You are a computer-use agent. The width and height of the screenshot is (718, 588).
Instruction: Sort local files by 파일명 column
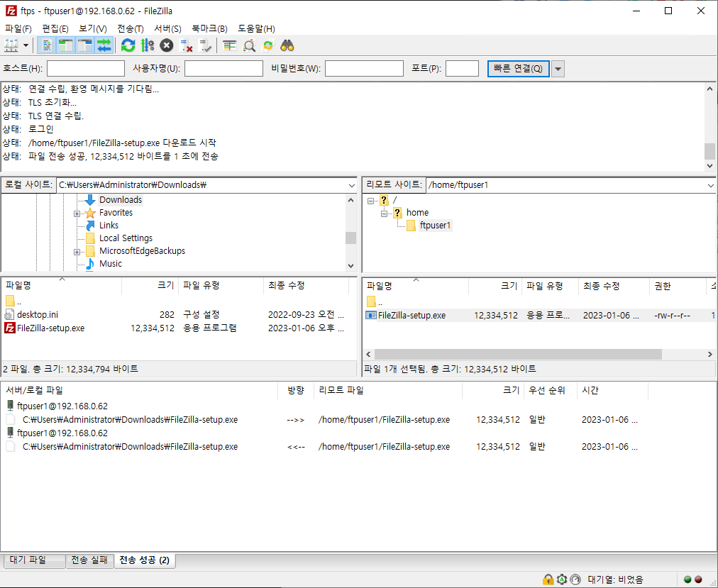62,285
